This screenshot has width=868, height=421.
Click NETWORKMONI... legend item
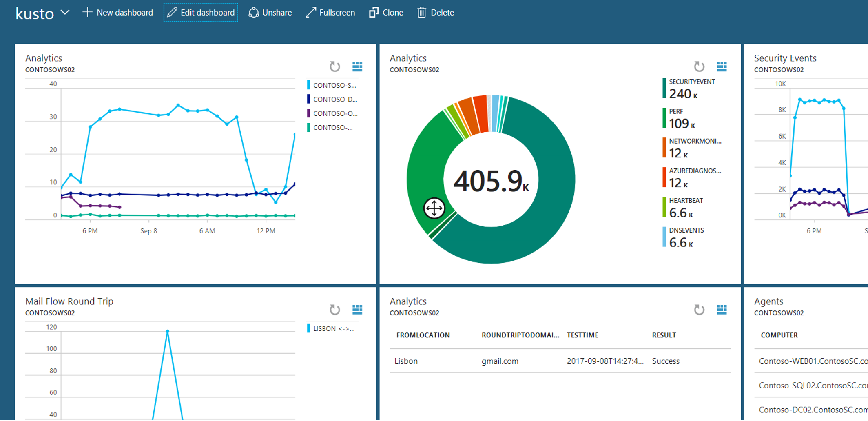[692, 148]
